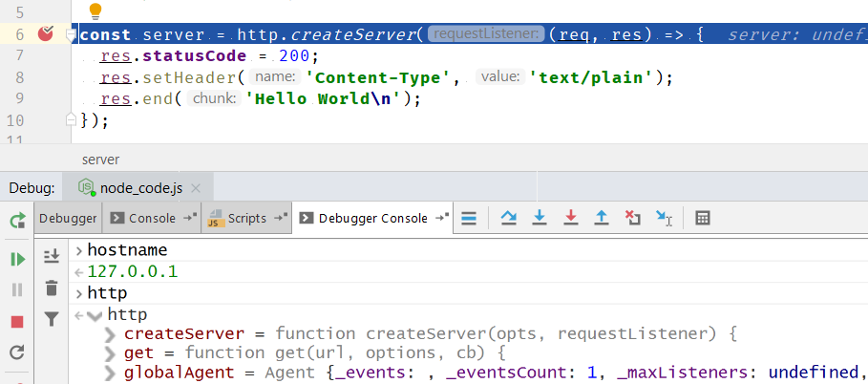The image size is (868, 384).
Task: Click the lightbulb intention action icon
Action: (x=95, y=11)
